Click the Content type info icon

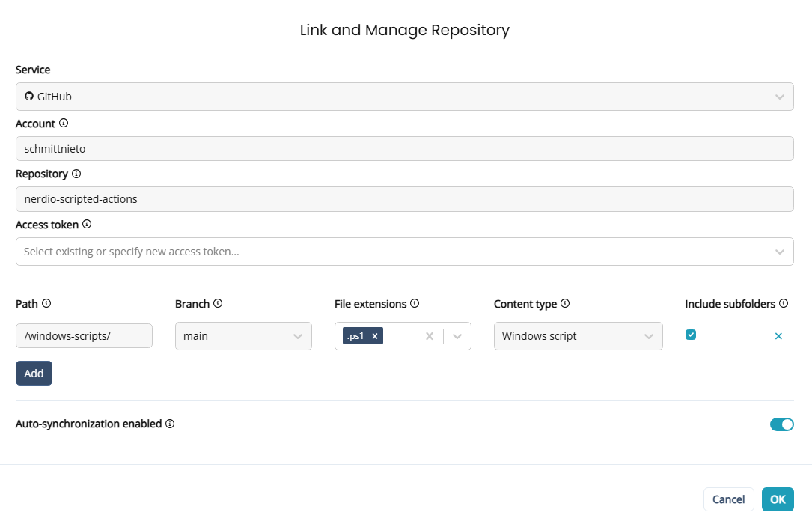click(x=565, y=303)
